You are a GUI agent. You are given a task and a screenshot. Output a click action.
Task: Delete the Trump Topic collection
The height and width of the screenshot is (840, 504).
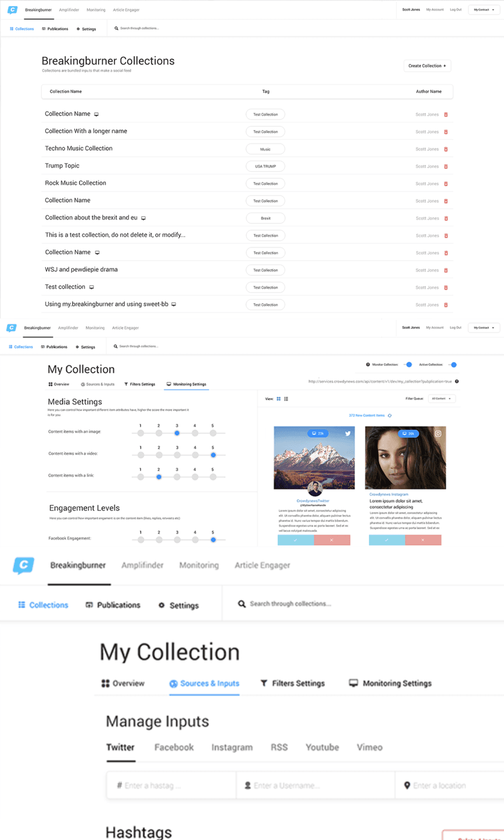click(x=446, y=166)
